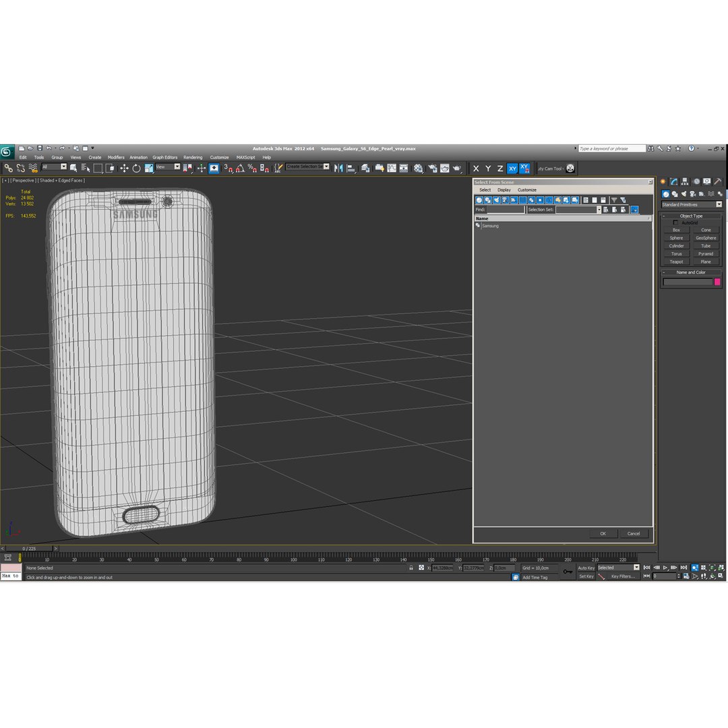Restrict to X axis

(x=476, y=169)
